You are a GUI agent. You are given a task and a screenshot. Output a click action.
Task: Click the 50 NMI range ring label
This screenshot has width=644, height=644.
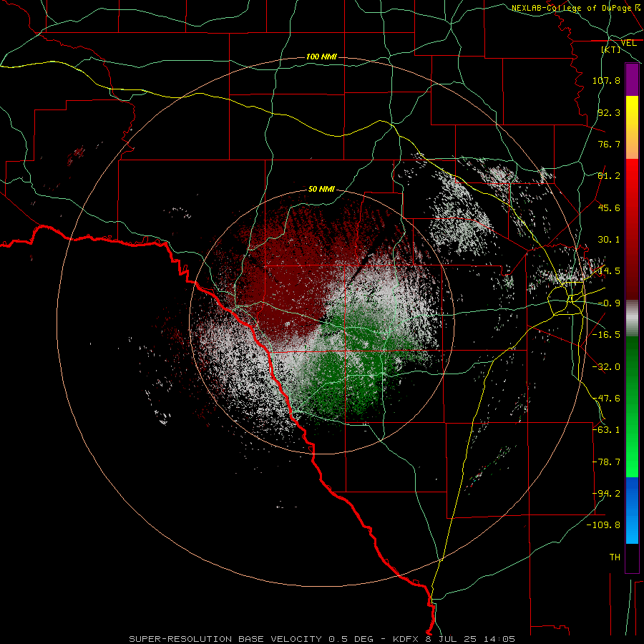321,189
